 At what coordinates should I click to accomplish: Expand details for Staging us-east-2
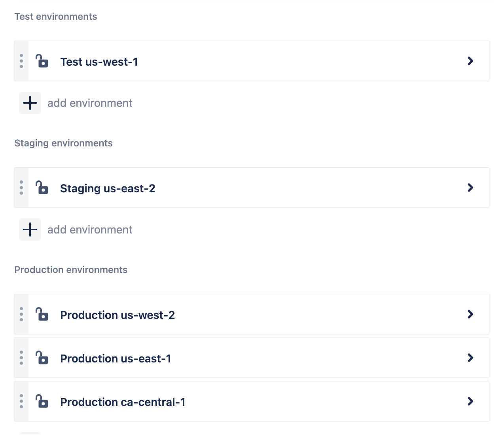coord(470,188)
